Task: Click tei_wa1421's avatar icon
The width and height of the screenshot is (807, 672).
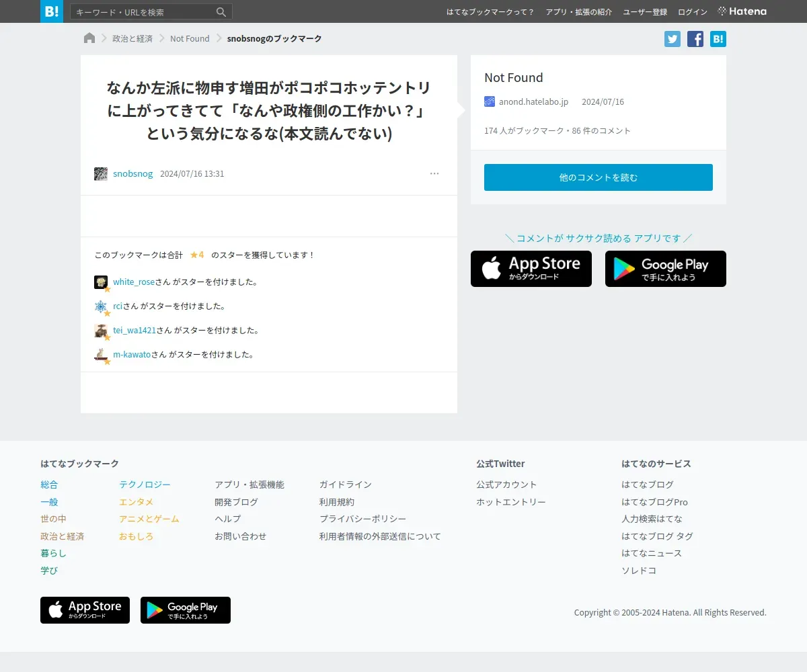Action: (x=101, y=331)
